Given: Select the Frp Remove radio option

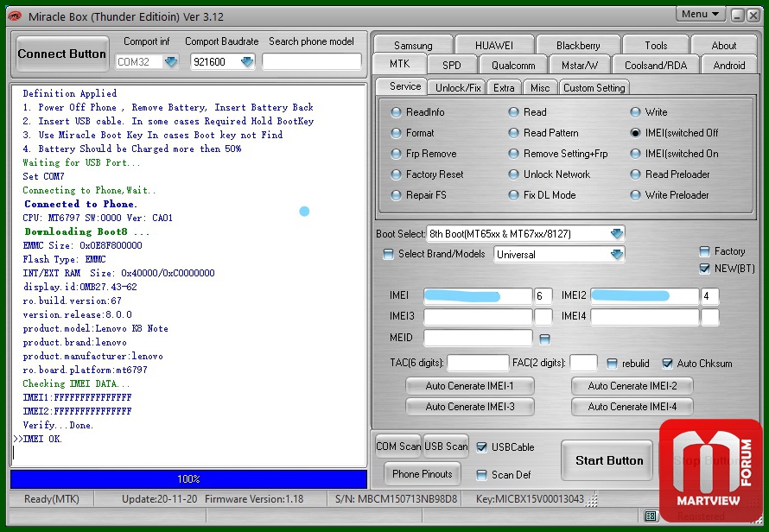Looking at the screenshot, I should coord(396,154).
